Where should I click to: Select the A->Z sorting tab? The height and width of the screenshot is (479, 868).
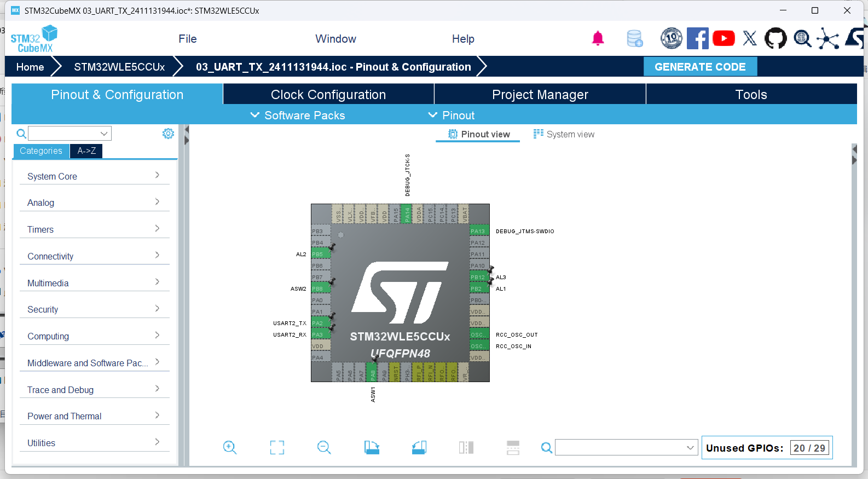pos(86,151)
